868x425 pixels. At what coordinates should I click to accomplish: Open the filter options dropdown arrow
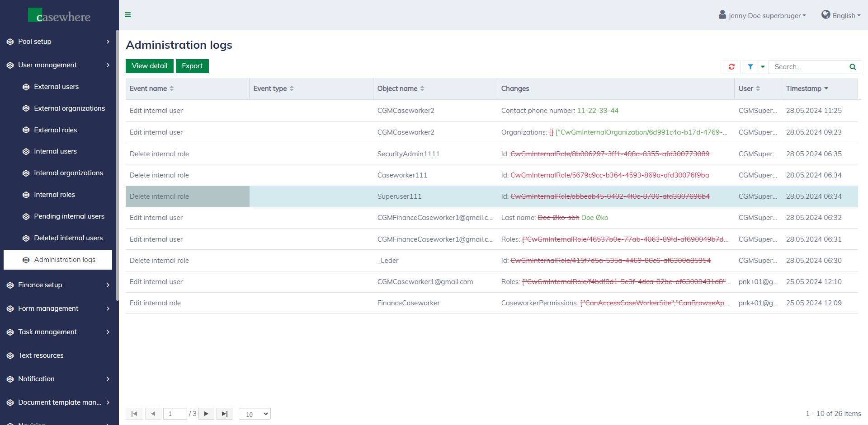click(x=763, y=67)
